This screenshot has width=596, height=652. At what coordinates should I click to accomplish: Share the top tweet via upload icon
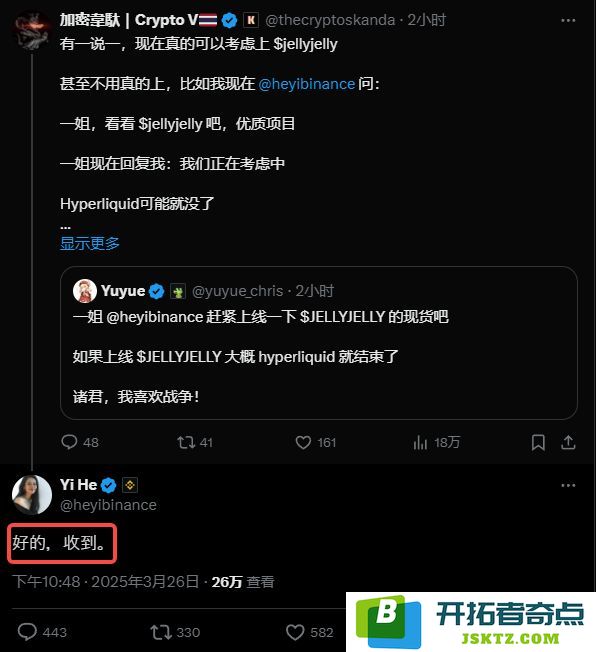coord(568,442)
